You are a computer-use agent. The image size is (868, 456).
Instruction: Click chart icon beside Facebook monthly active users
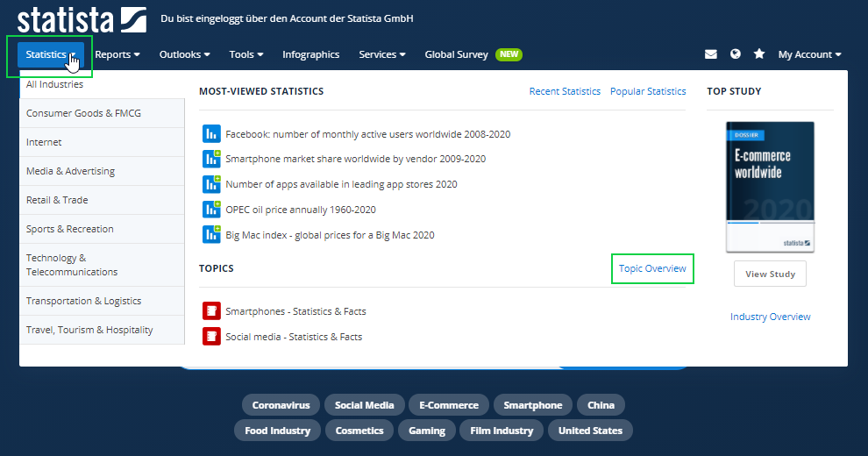coord(211,133)
